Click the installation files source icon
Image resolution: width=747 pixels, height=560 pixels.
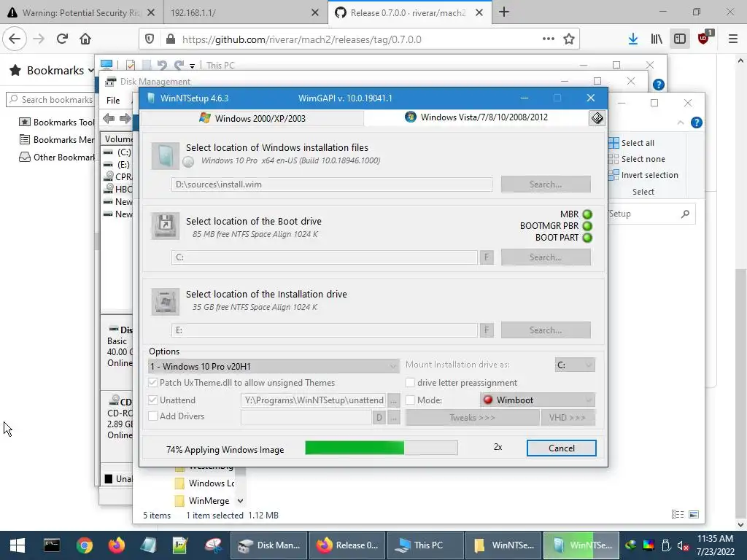166,156
